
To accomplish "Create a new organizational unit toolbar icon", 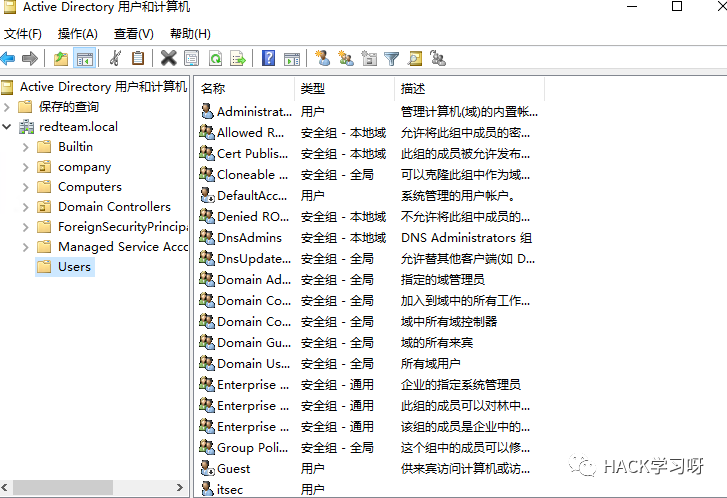I will [369, 58].
